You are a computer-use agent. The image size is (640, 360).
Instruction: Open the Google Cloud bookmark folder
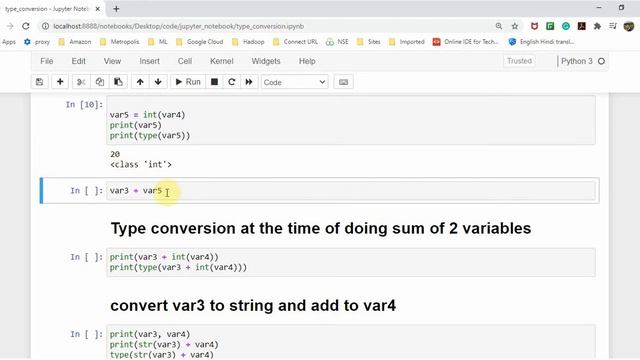[x=200, y=42]
